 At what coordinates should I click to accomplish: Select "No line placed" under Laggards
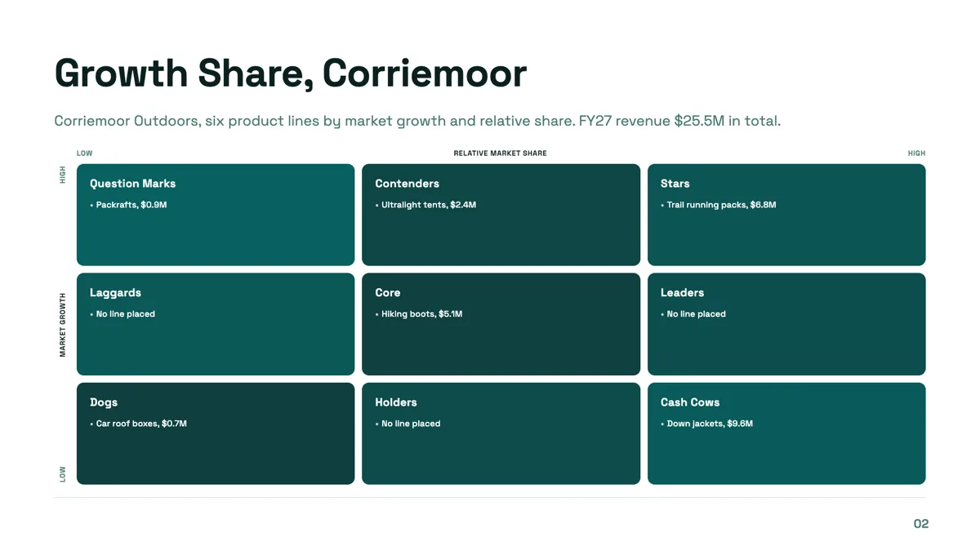tap(126, 313)
